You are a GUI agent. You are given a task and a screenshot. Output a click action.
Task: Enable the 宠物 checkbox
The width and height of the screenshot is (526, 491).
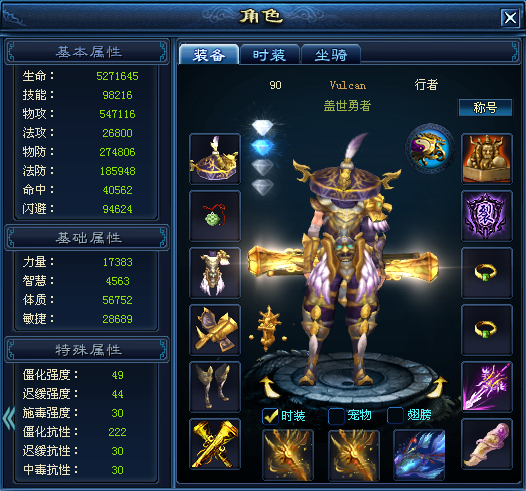[x=336, y=416]
